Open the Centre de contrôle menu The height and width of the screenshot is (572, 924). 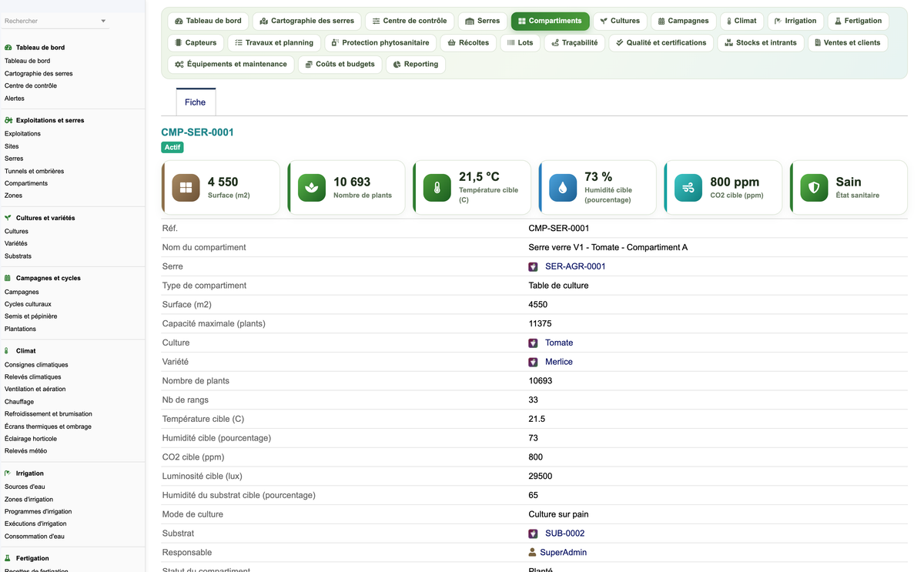(x=409, y=21)
